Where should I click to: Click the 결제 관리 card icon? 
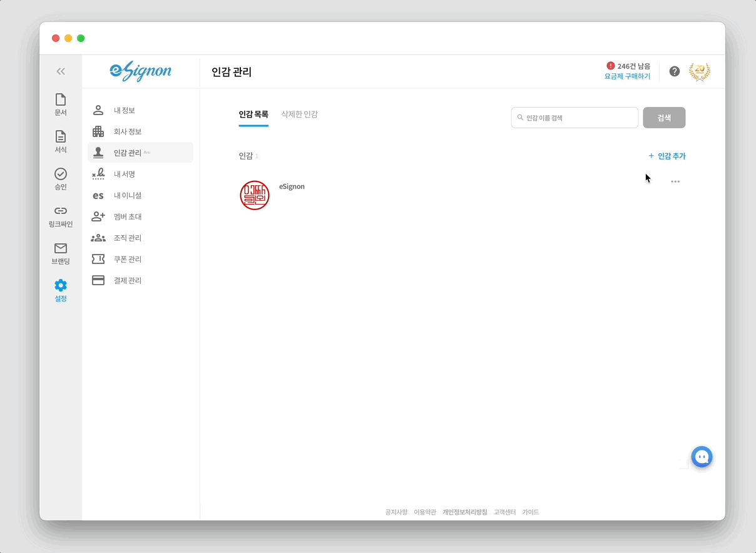click(98, 280)
